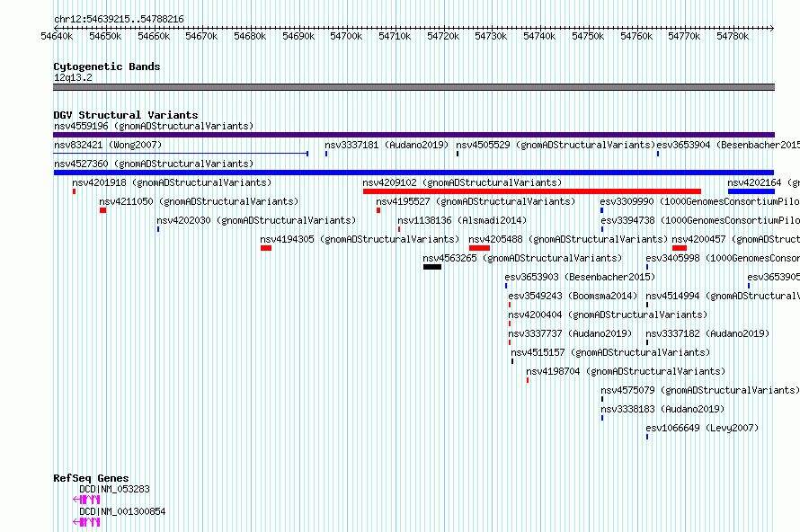The image size is (800, 532).
Task: Select the nsv4201918 variant label
Action: [172, 182]
